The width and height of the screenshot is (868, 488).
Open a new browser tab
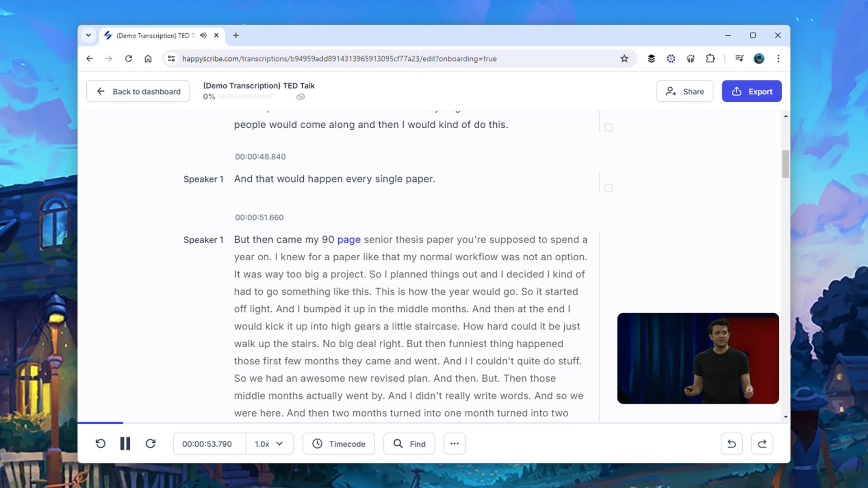(236, 35)
